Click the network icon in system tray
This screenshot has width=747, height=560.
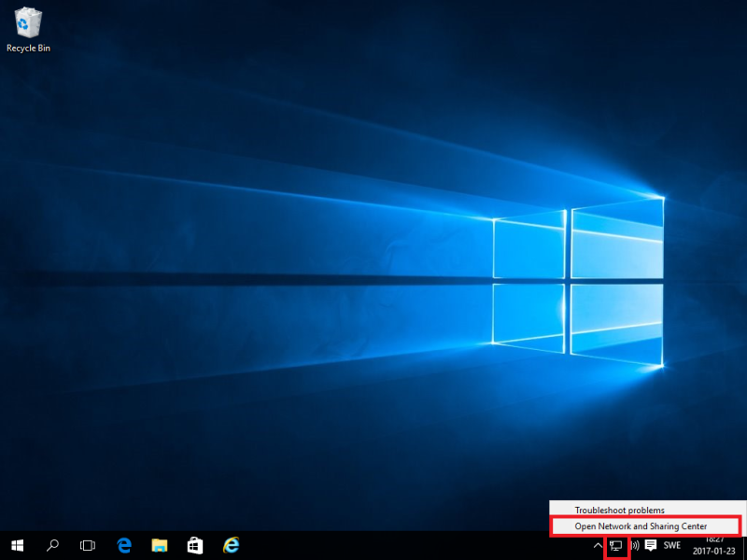coord(616,545)
